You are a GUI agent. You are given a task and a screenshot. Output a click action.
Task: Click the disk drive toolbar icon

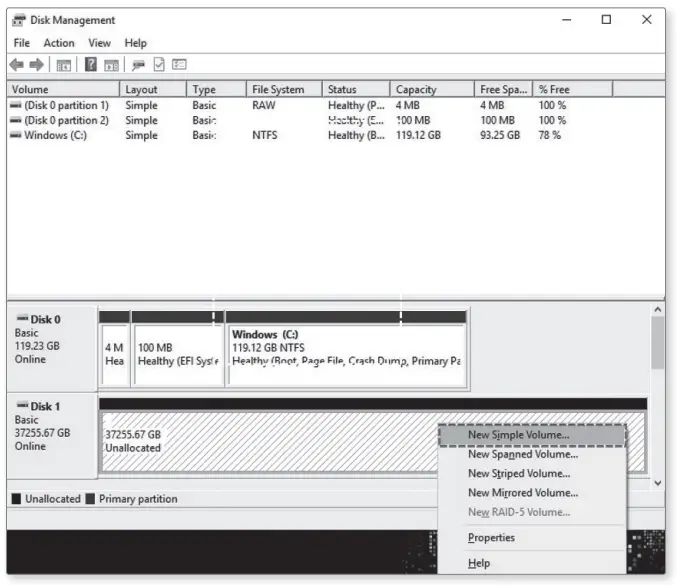point(137,64)
